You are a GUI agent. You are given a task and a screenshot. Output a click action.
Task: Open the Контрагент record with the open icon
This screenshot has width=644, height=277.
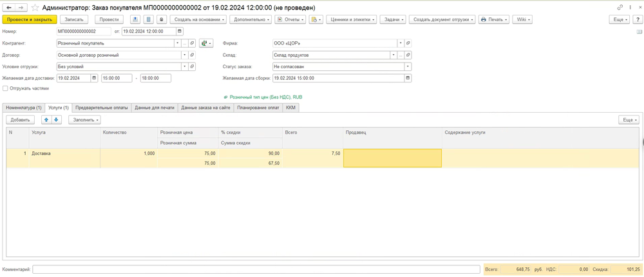(192, 43)
